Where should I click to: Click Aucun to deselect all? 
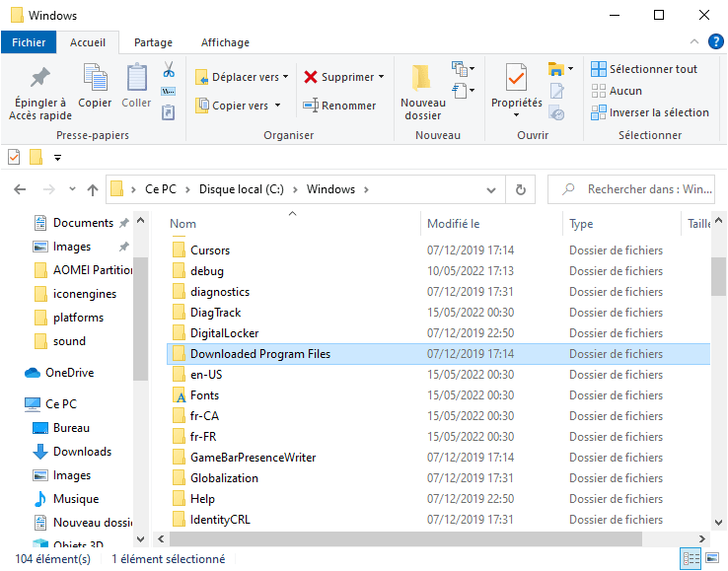click(x=617, y=91)
